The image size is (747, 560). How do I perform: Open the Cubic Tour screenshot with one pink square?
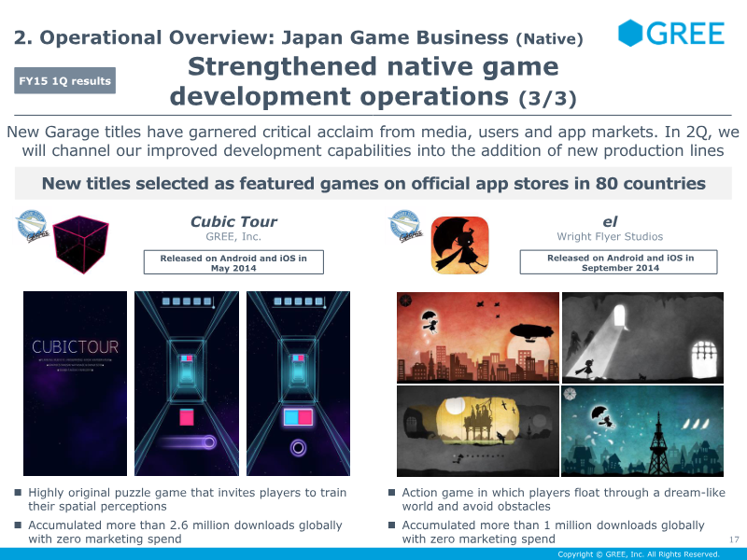[x=185, y=384]
